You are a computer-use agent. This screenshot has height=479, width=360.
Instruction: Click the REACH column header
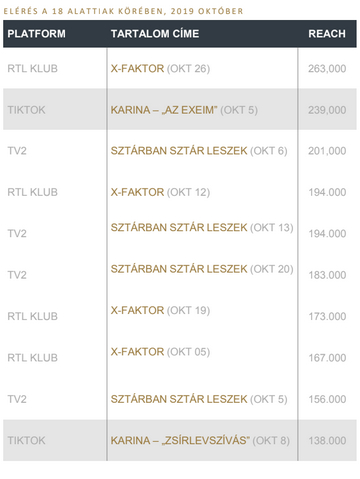coord(327,34)
